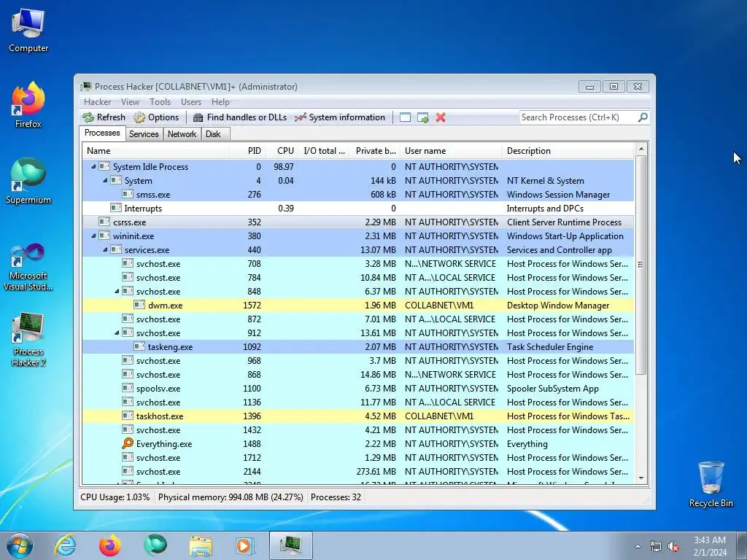Click the magnifier icon in the search box
The image size is (747, 560).
point(643,117)
